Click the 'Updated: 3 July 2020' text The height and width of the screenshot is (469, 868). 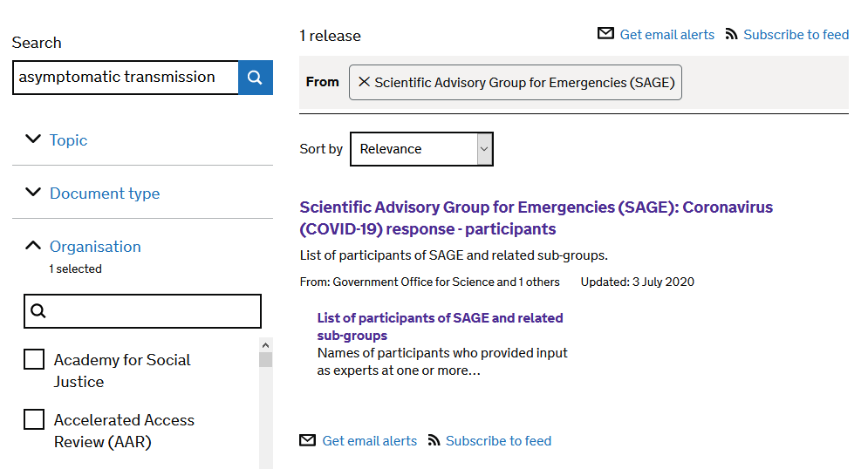637,282
